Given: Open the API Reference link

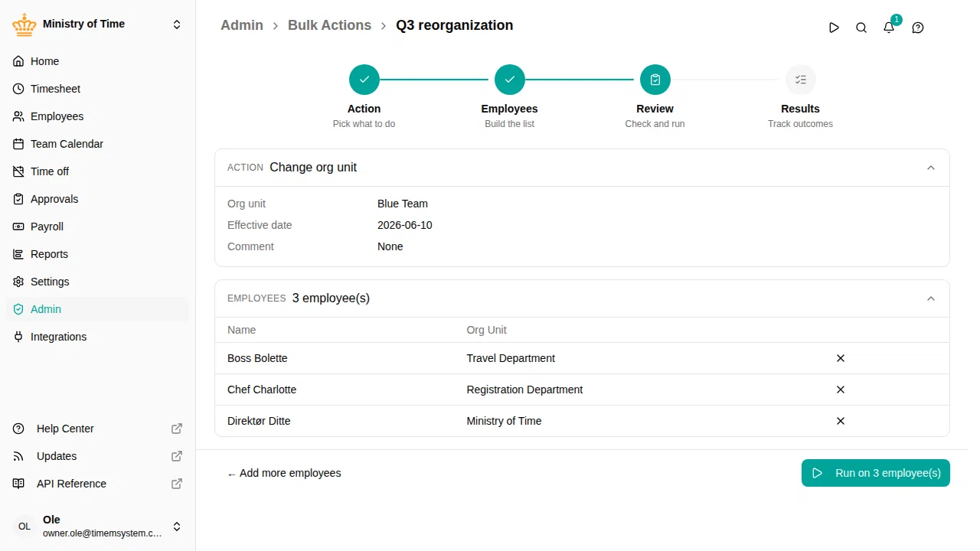Looking at the screenshot, I should (x=97, y=484).
